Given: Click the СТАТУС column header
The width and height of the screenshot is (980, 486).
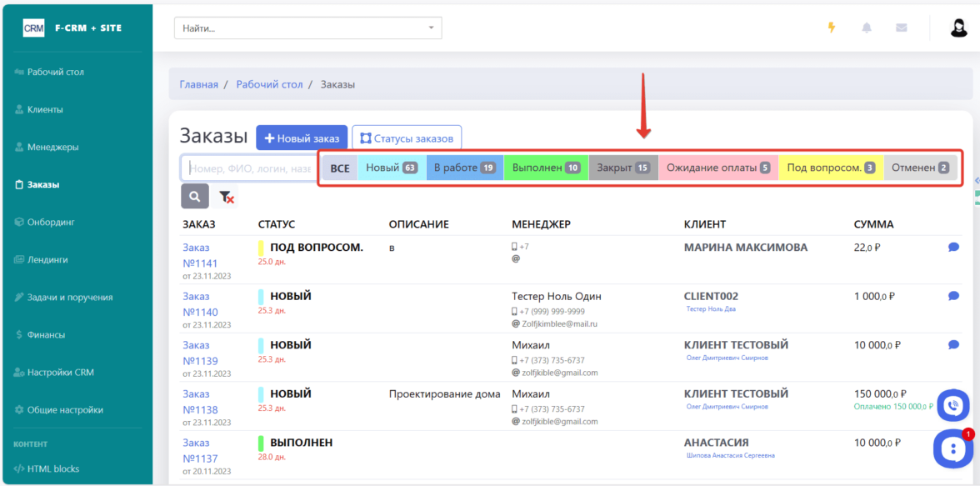Looking at the screenshot, I should [277, 224].
